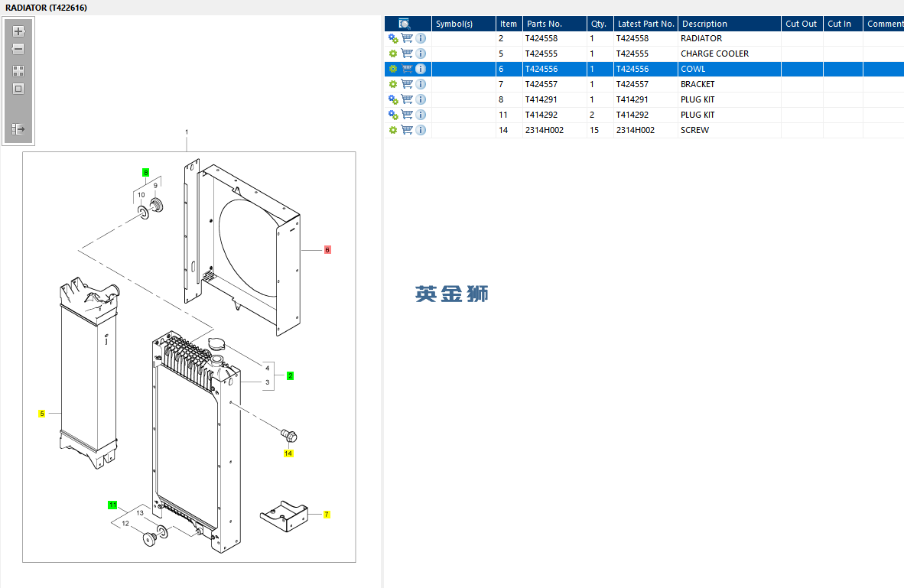Screen dimensions: 904x588
Task: Click the gear icon for COWL row
Action: [393, 69]
